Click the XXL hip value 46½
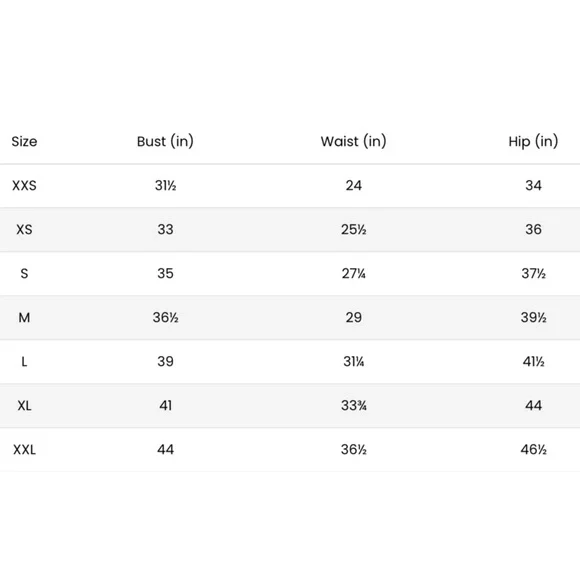580x580 pixels. [x=533, y=450]
